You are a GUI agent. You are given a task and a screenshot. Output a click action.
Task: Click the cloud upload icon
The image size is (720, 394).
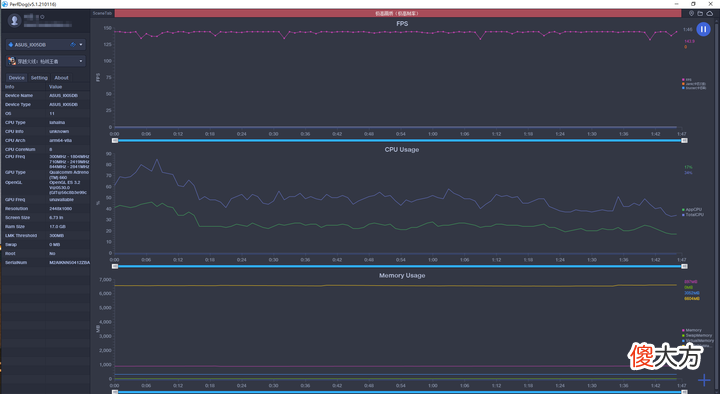[x=710, y=13]
